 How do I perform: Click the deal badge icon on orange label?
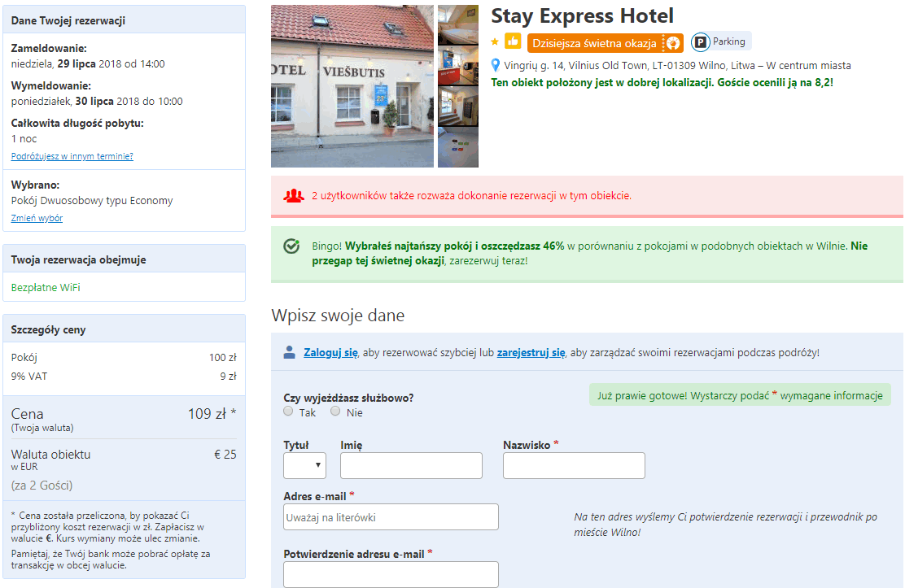(672, 43)
